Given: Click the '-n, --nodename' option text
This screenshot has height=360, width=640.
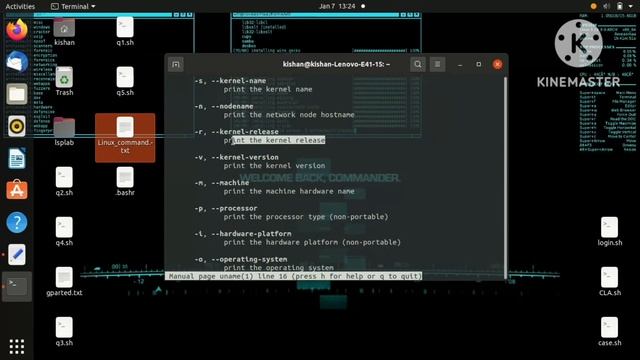Looking at the screenshot, I should coord(224,106).
